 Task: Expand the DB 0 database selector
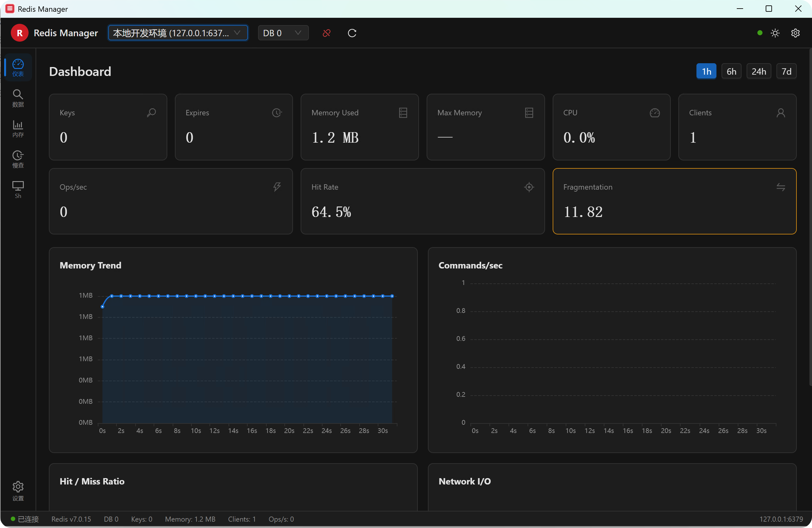[283, 33]
